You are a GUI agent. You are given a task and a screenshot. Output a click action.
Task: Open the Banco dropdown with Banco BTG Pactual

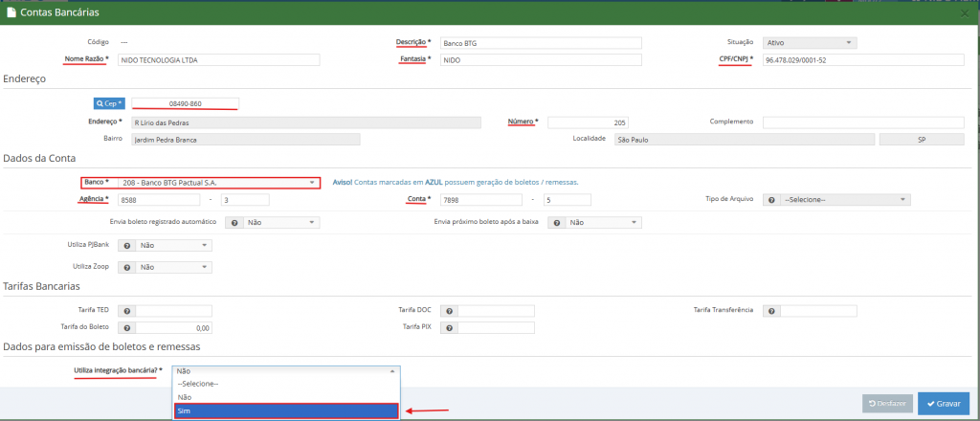219,183
